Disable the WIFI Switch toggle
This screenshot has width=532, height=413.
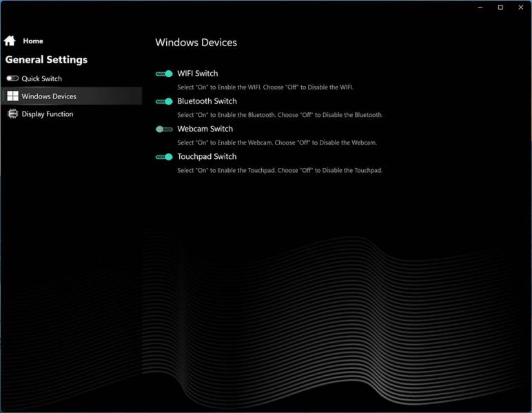pos(164,74)
